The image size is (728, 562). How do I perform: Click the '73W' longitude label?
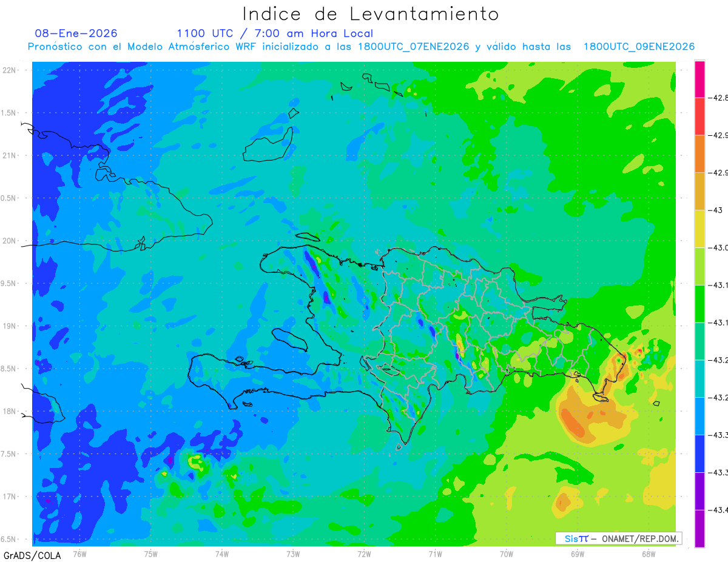[293, 554]
